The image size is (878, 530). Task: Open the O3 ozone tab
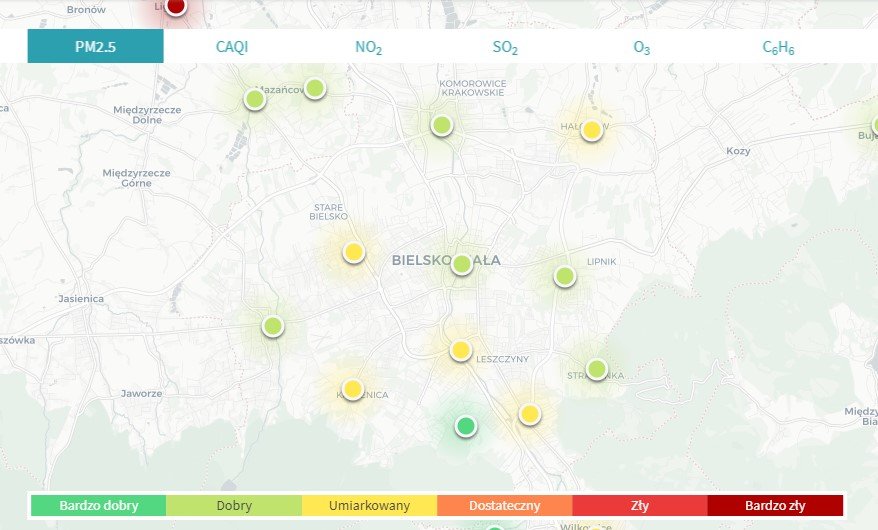tap(642, 46)
